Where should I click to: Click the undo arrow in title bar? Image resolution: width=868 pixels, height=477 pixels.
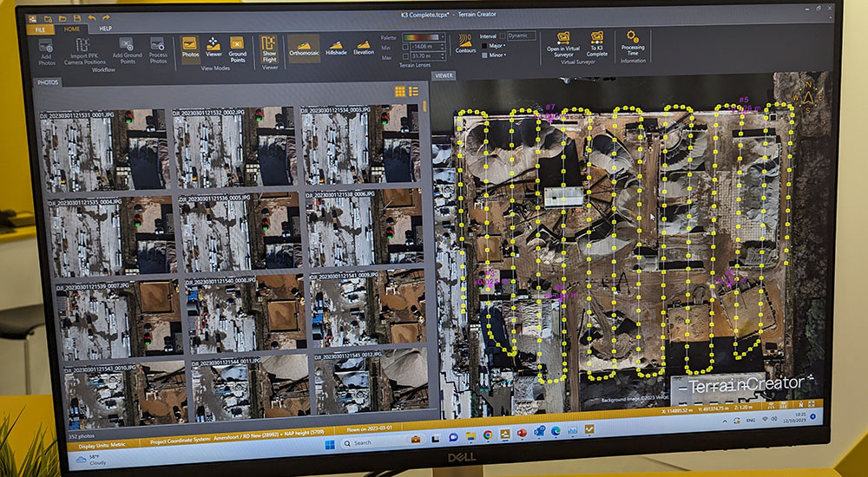click(x=92, y=18)
